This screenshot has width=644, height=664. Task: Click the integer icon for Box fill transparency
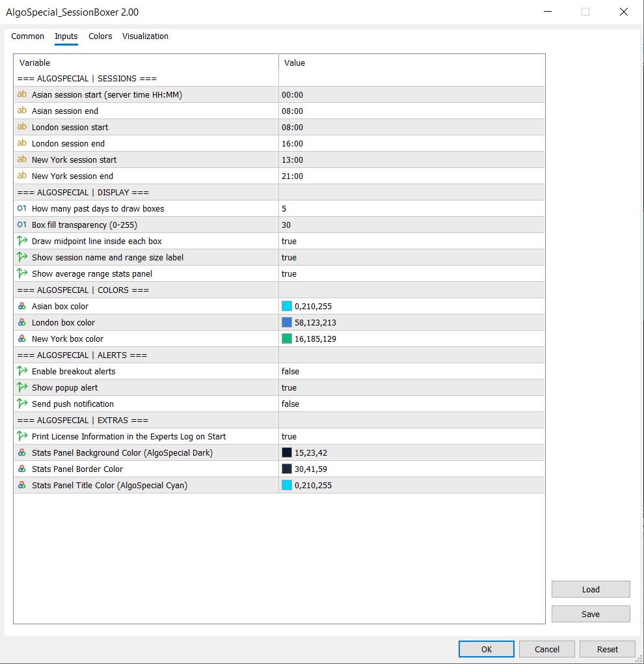(x=21, y=225)
